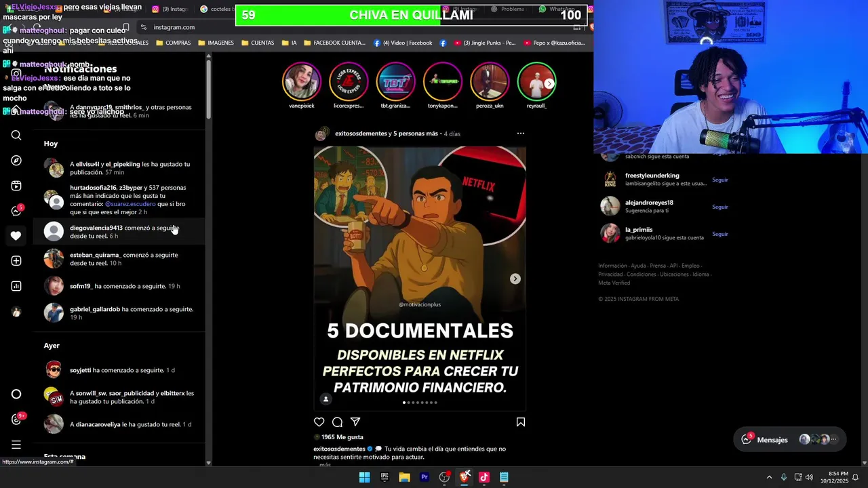Follow la_primiis with Seguir

coord(719,234)
